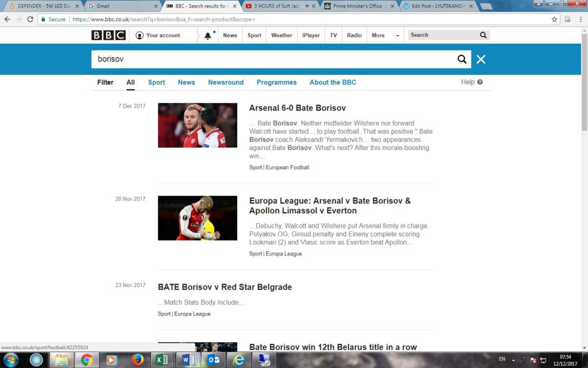Expand the More menu arrow
The width and height of the screenshot is (588, 368).
tap(397, 36)
